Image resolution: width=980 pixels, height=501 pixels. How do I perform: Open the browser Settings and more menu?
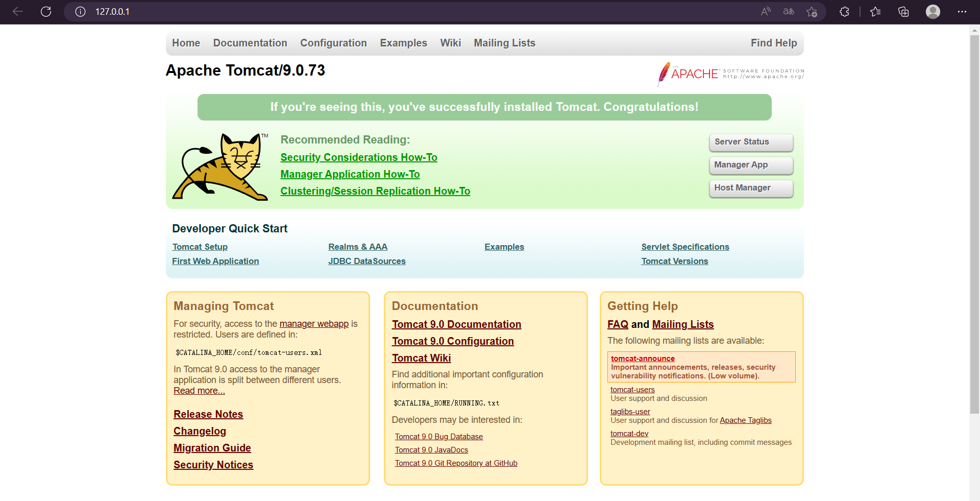click(x=962, y=11)
